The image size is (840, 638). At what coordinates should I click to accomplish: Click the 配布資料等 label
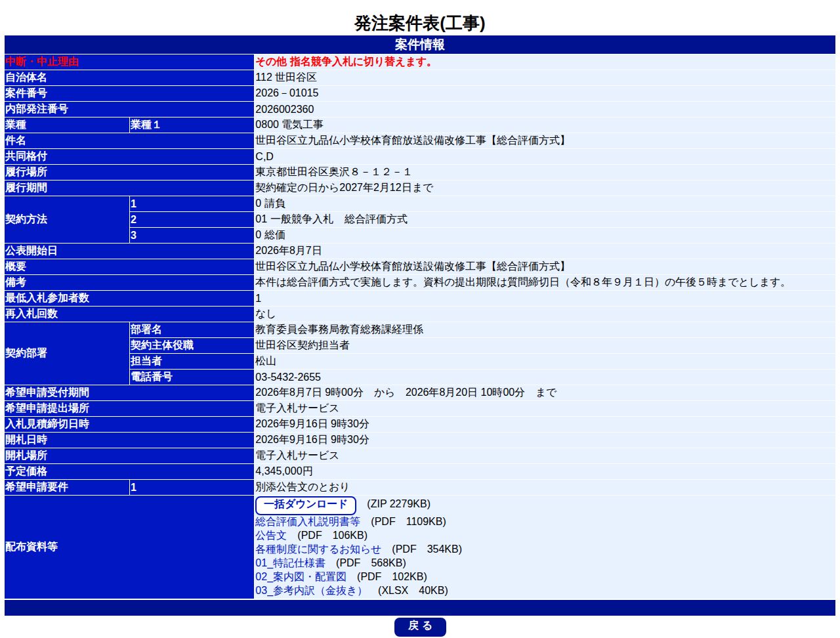pyautogui.click(x=31, y=547)
